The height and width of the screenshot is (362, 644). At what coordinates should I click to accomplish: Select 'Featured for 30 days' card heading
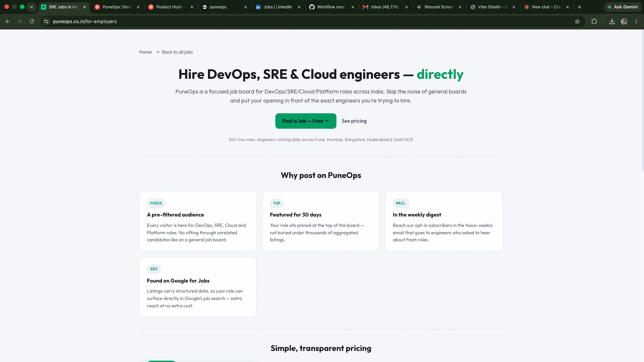pos(296,215)
